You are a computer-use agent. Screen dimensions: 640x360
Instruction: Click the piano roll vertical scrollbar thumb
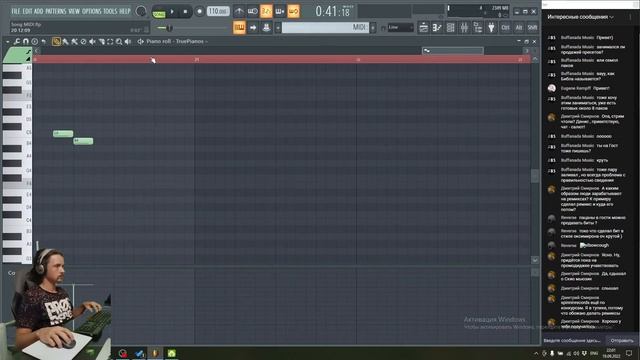tap(535, 176)
